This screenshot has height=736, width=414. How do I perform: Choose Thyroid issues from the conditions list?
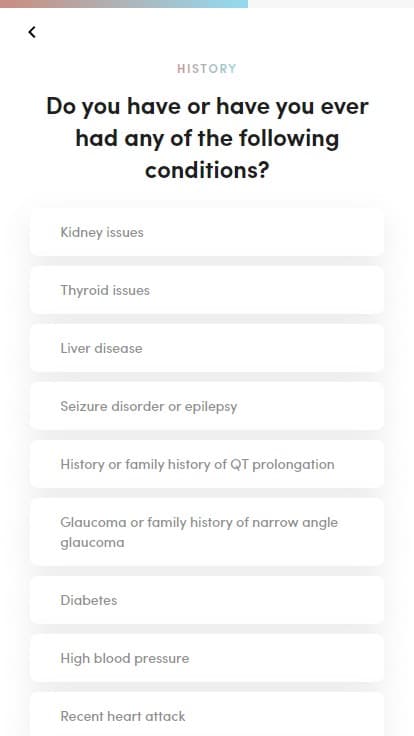(x=207, y=290)
